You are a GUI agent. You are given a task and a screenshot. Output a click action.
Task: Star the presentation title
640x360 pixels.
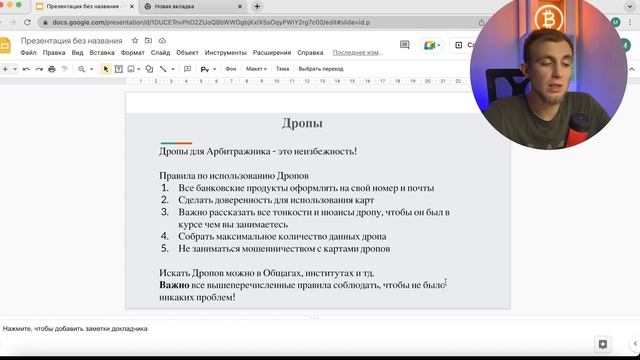[135, 40]
